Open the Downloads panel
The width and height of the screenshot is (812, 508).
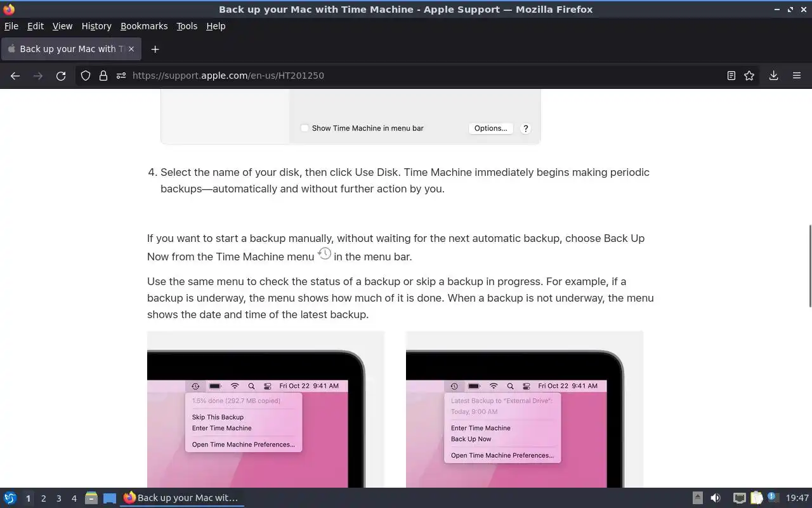(x=774, y=76)
